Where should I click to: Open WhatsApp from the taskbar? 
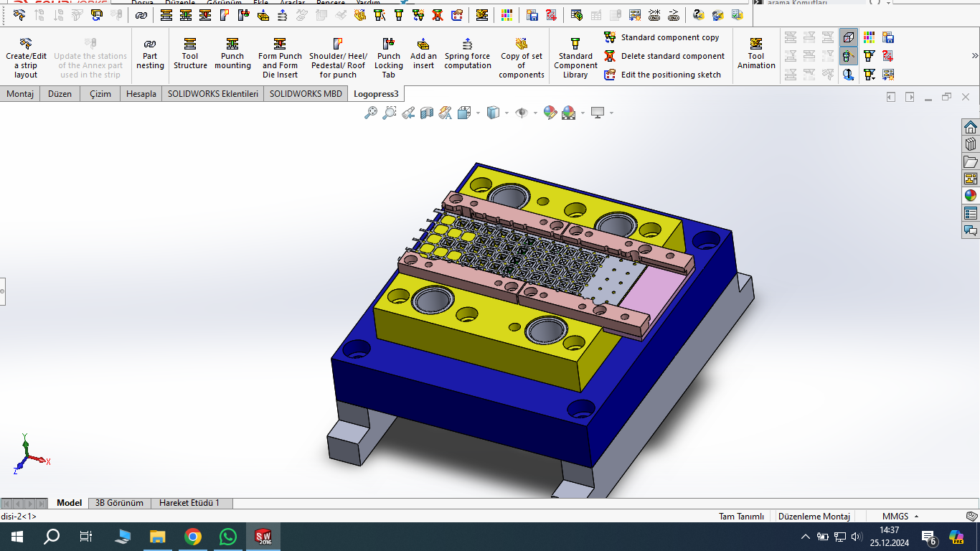tap(227, 537)
